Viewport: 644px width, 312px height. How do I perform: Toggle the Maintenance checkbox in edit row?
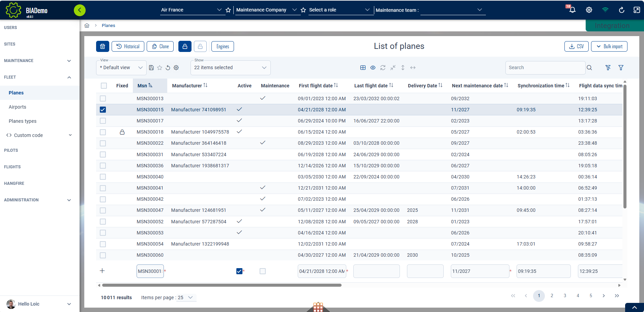[x=263, y=271]
